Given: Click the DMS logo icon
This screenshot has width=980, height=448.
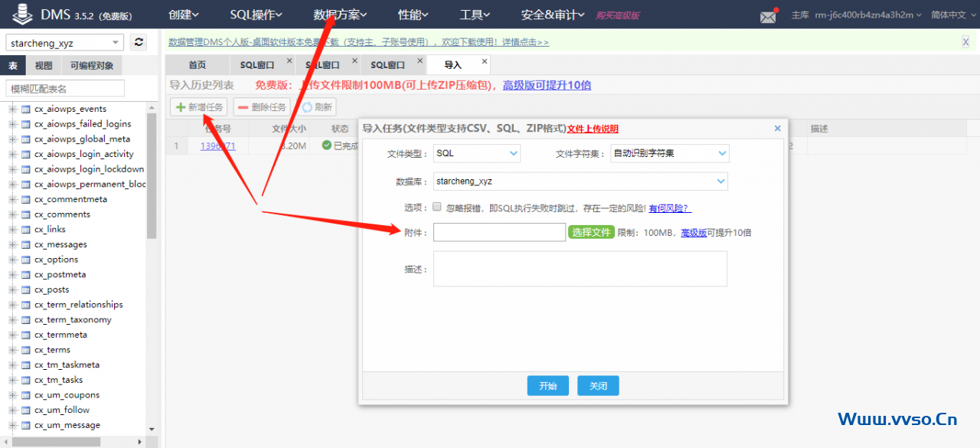Looking at the screenshot, I should click(23, 15).
